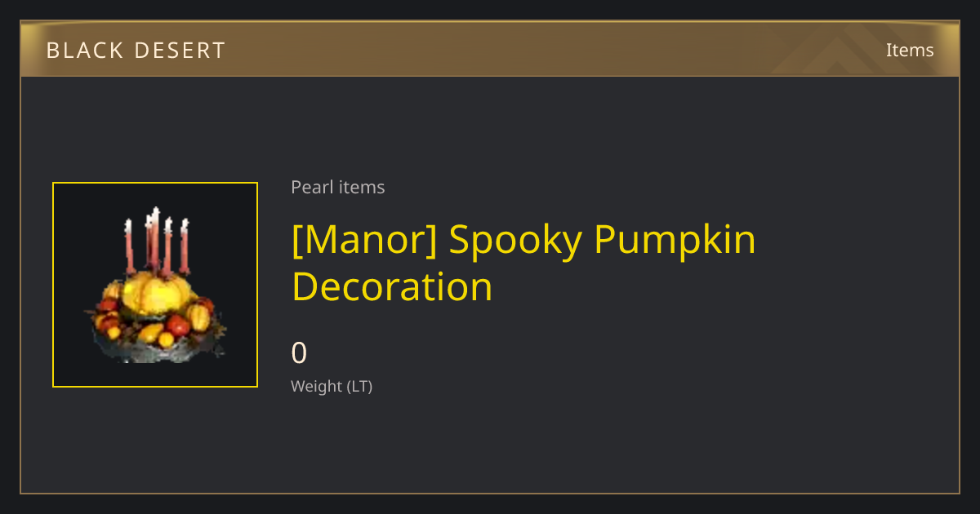The image size is (980, 514).
Task: Click the weight value 0
Action: pyautogui.click(x=300, y=353)
